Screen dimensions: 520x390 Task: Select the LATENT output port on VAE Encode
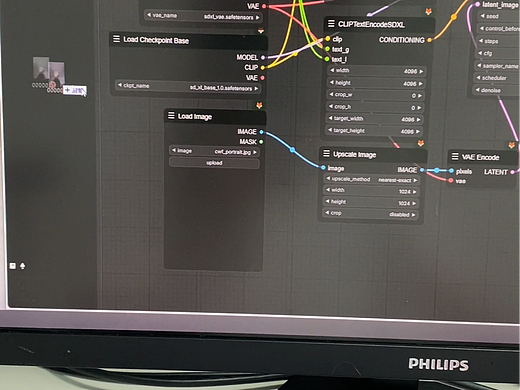point(512,172)
